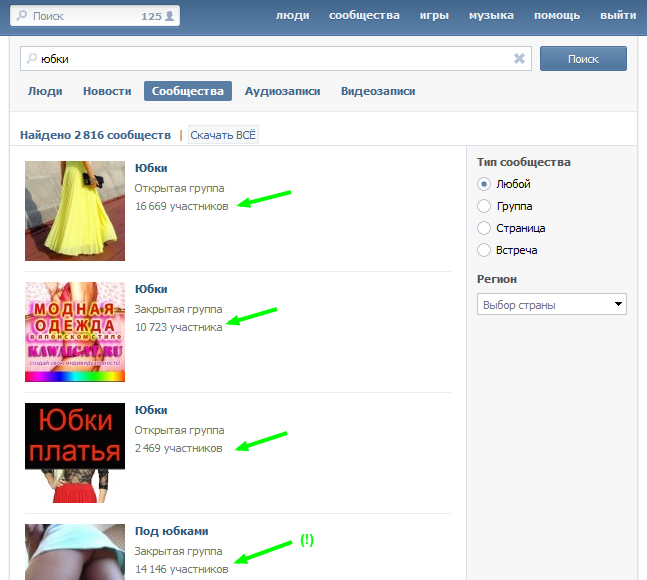Go to сообщества in the top menu
Image resolution: width=647 pixels, height=580 pixels.
[x=364, y=16]
